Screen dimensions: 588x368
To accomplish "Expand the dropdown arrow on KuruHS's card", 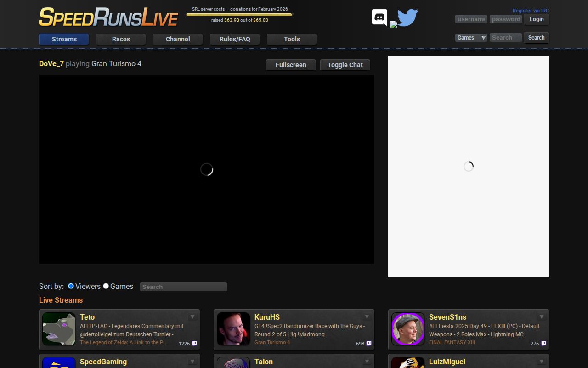I will (x=367, y=316).
